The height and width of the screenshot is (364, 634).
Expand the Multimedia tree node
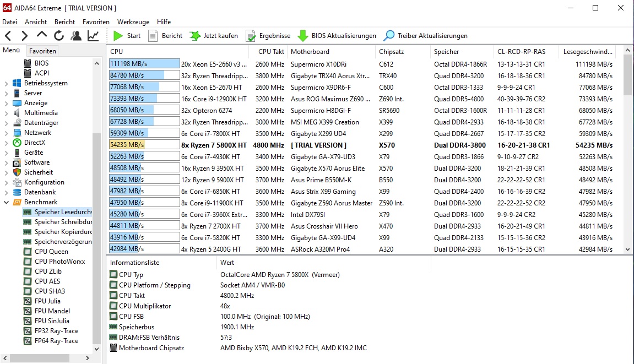[x=6, y=113]
